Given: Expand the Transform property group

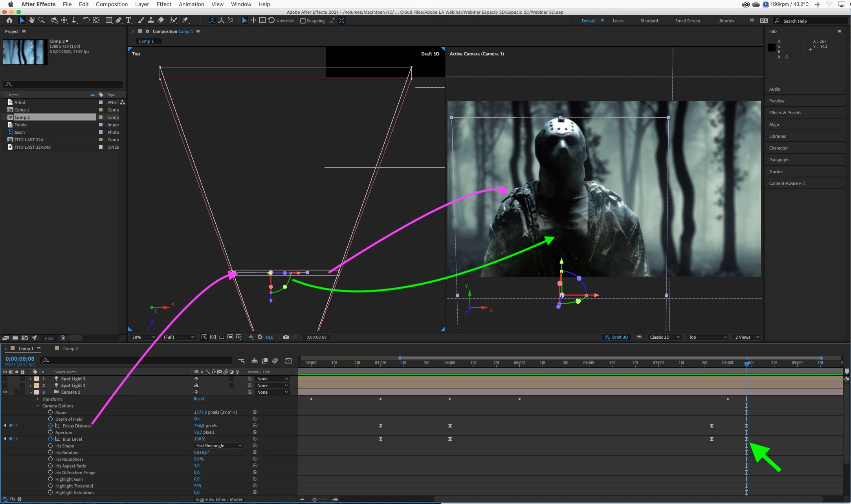Looking at the screenshot, I should coord(38,399).
